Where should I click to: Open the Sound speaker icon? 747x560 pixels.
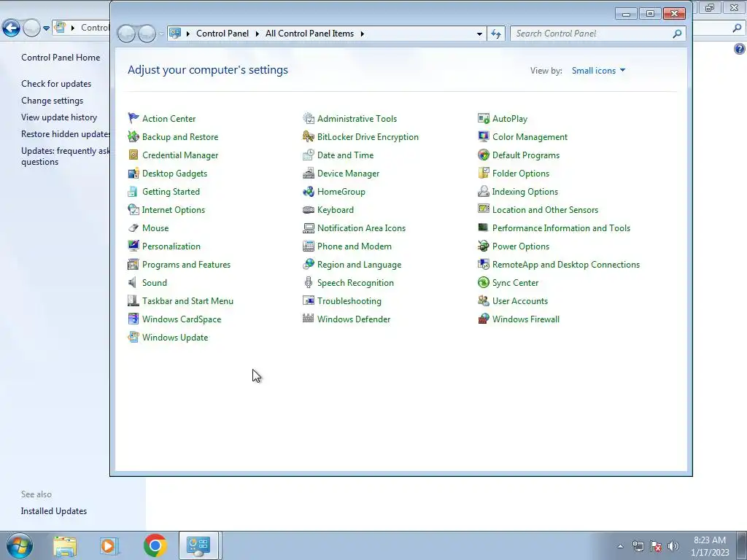point(133,282)
